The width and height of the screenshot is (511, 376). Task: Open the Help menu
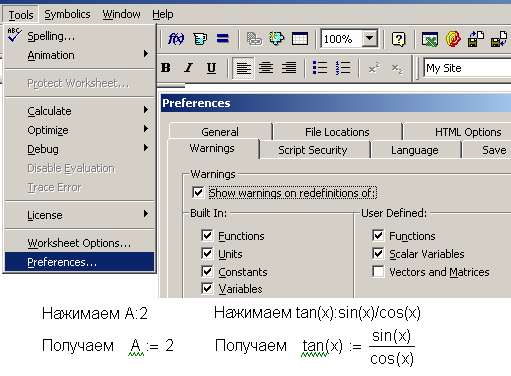(163, 14)
